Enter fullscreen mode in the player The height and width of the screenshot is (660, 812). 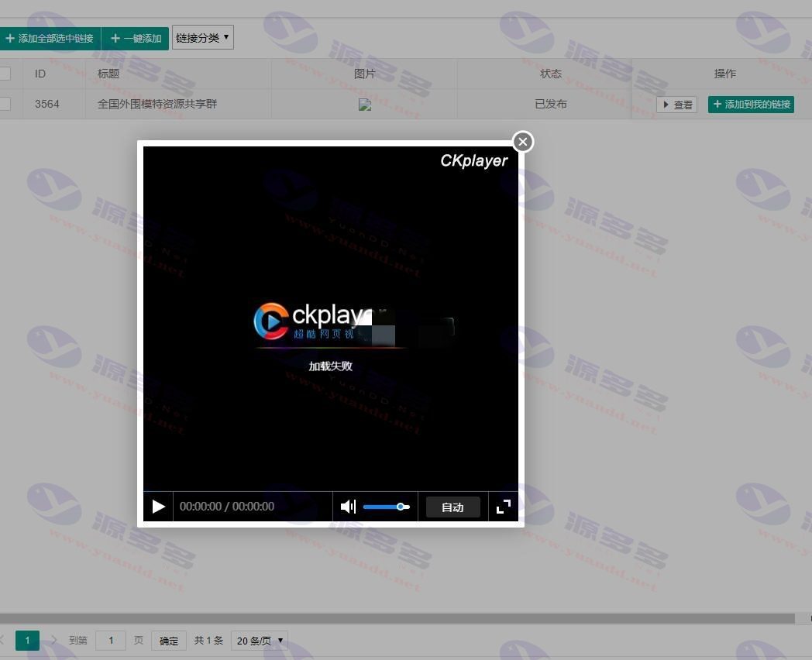pos(504,507)
